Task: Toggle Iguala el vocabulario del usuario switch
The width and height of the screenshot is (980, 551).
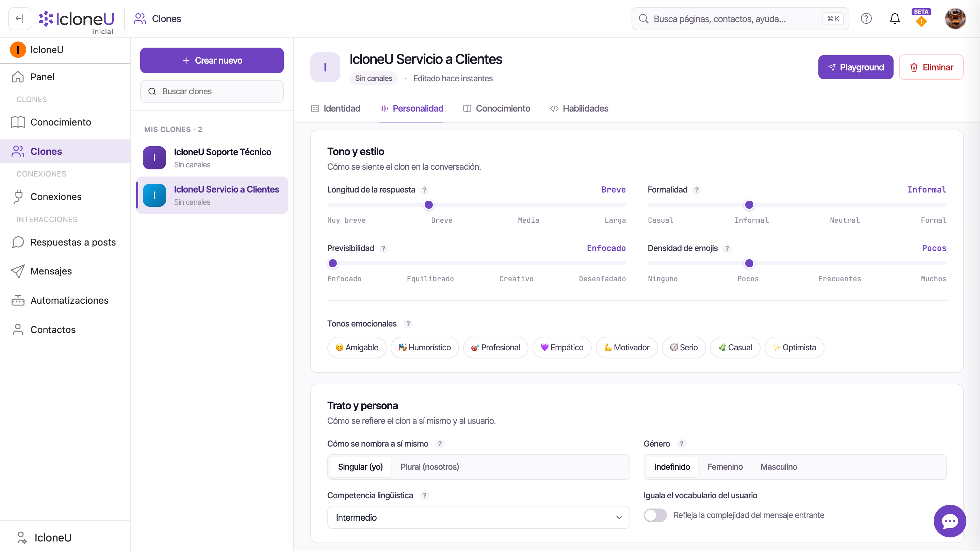Action: [655, 515]
